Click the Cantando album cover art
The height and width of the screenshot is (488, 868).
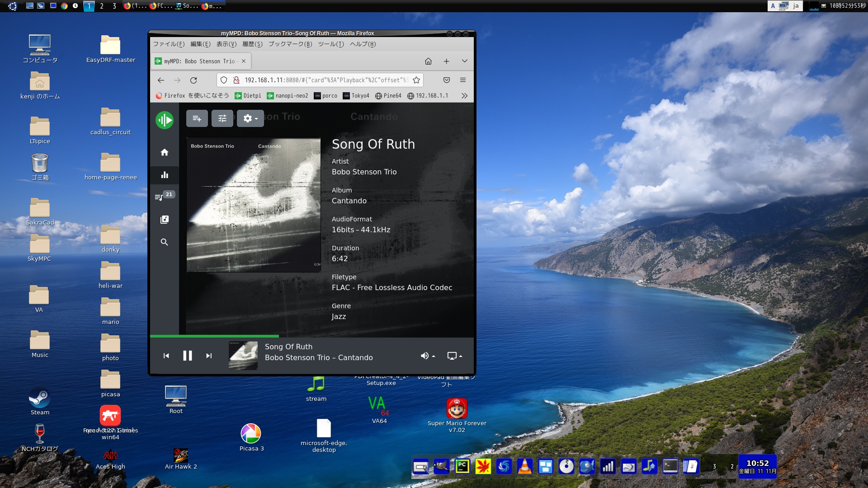tap(254, 205)
